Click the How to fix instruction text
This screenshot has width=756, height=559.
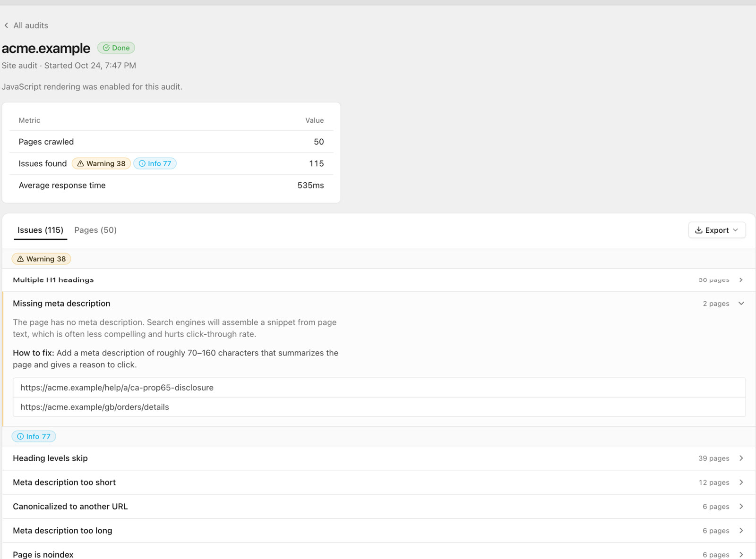click(x=176, y=359)
